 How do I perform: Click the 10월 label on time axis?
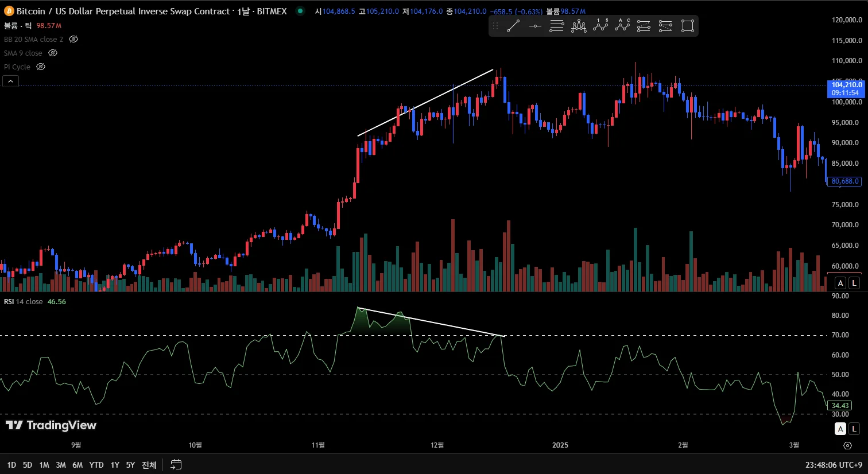195,445
